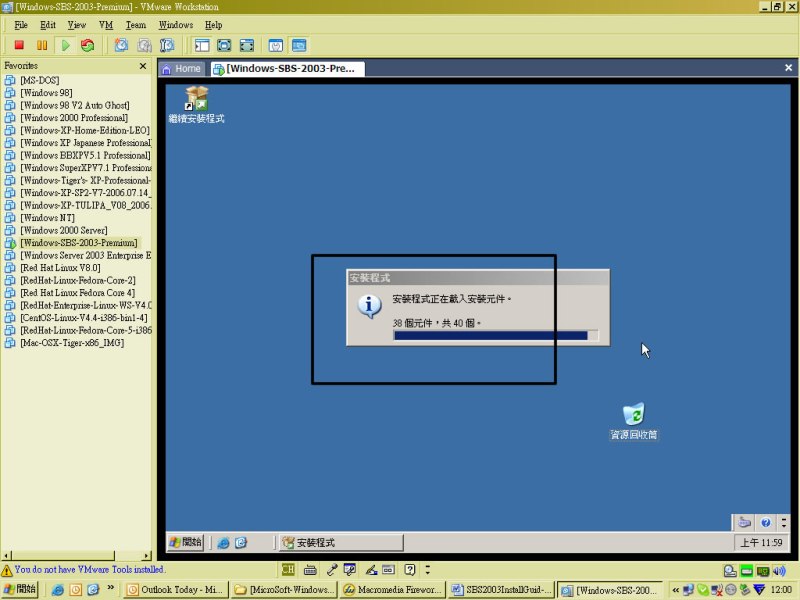Viewport: 800px width, 600px height.
Task: Expand host quick launch overflow chevron
Action: (x=110, y=588)
